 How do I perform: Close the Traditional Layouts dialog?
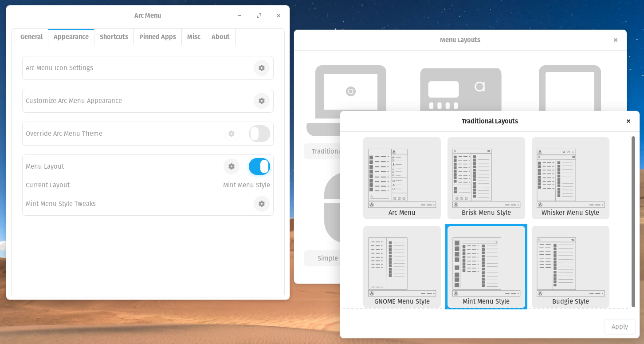coord(628,121)
